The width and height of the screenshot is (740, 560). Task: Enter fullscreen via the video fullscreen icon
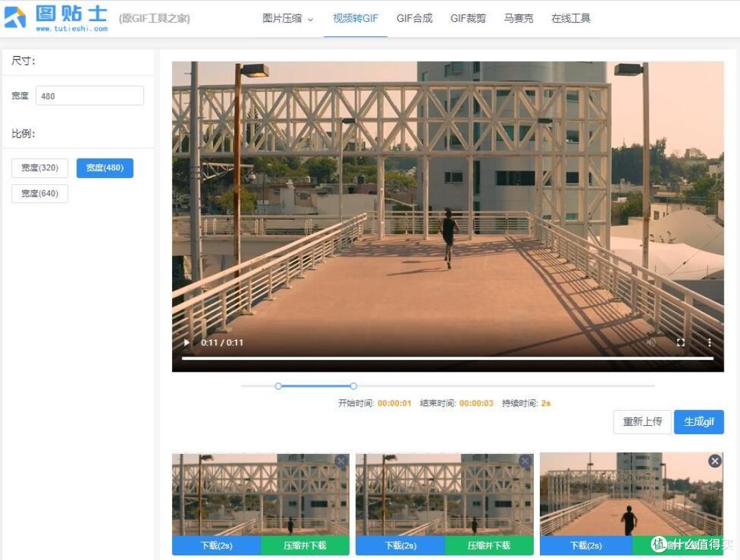coord(680,343)
